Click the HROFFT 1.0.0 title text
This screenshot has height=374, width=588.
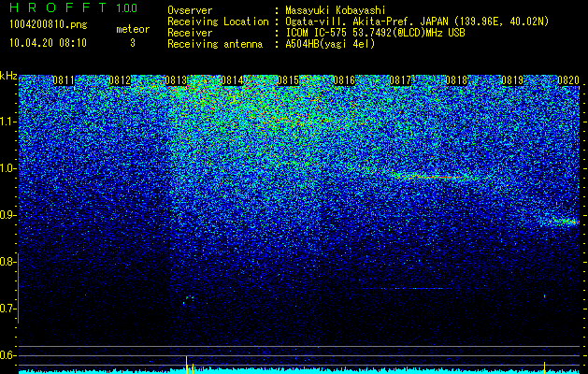[x=74, y=7]
